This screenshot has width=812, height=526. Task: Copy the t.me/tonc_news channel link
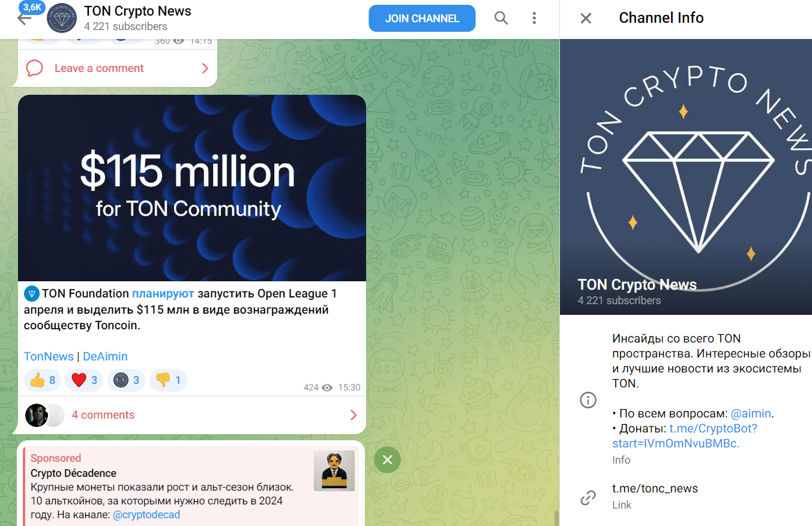pyautogui.click(x=655, y=488)
